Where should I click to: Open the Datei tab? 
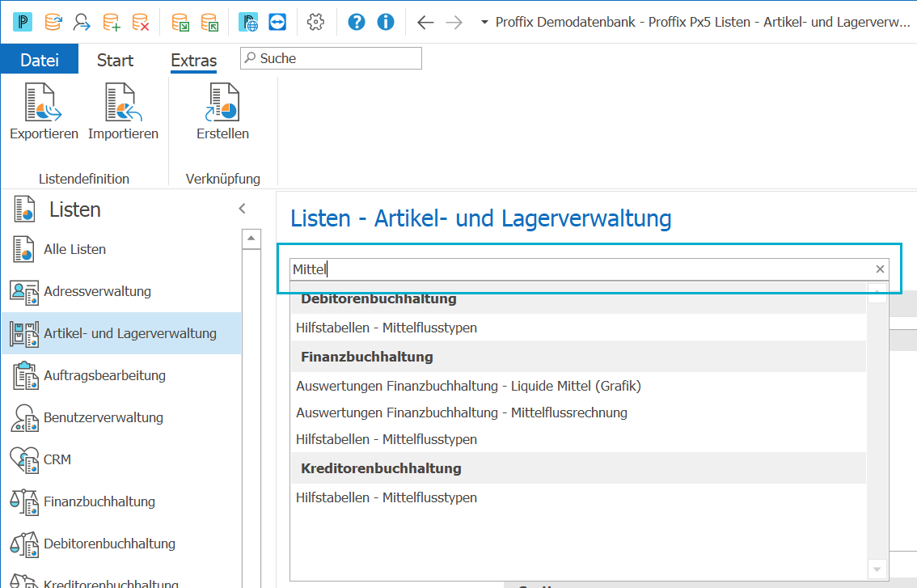point(39,60)
